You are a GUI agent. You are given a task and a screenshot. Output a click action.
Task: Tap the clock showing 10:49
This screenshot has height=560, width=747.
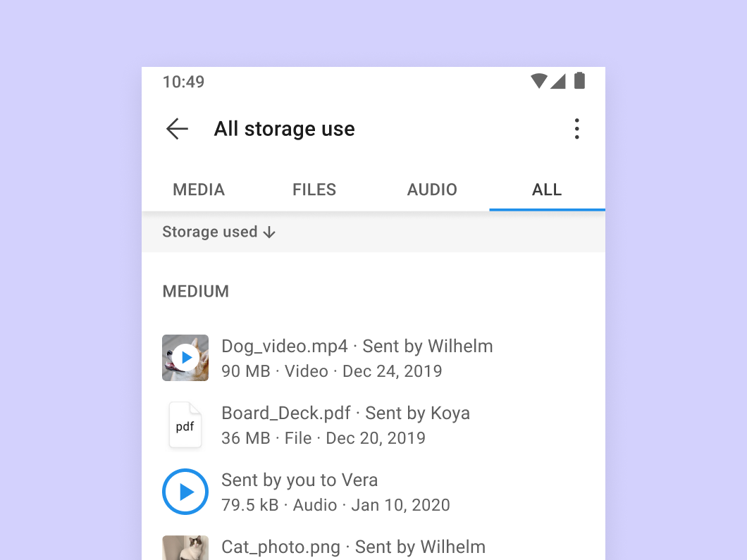(183, 82)
